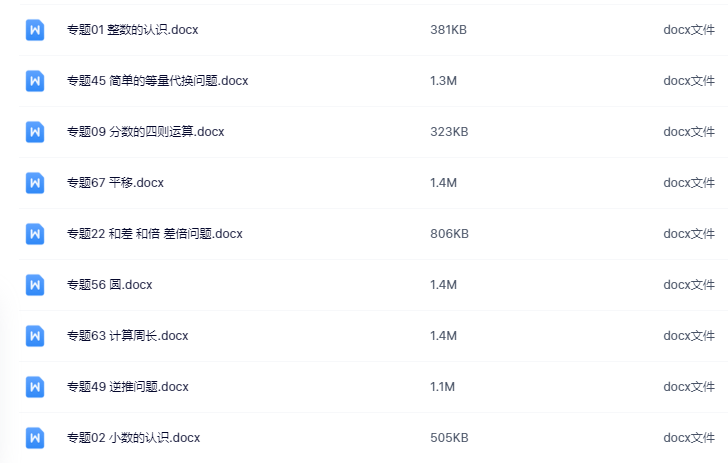Select the file name 专题56 圆.docx
728x463 pixels.
coord(110,285)
